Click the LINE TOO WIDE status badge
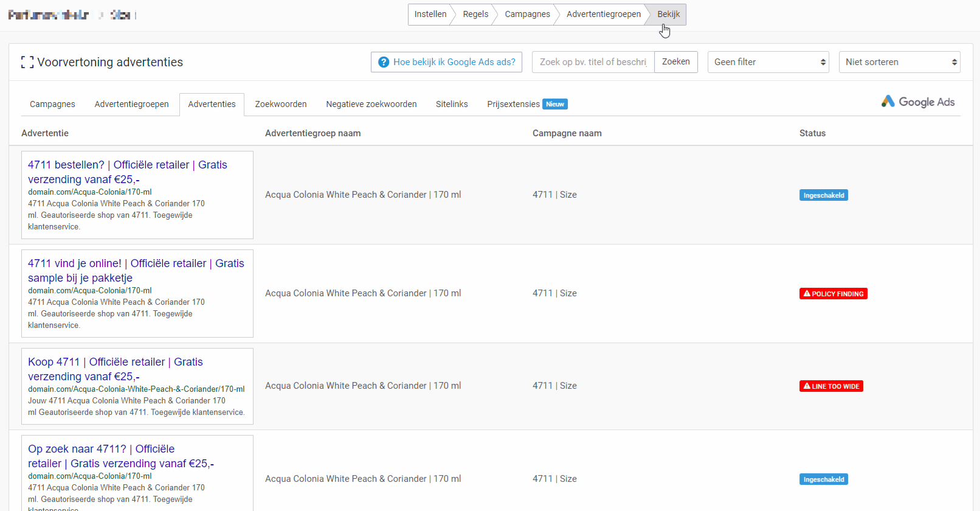Screen dimensions: 980x511 [x=831, y=386]
